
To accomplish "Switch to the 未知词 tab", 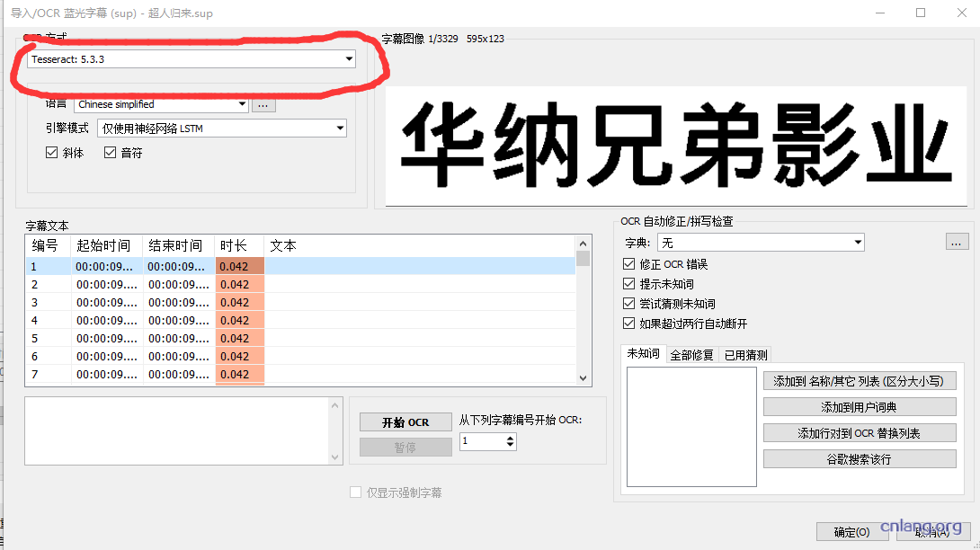I will pyautogui.click(x=643, y=354).
